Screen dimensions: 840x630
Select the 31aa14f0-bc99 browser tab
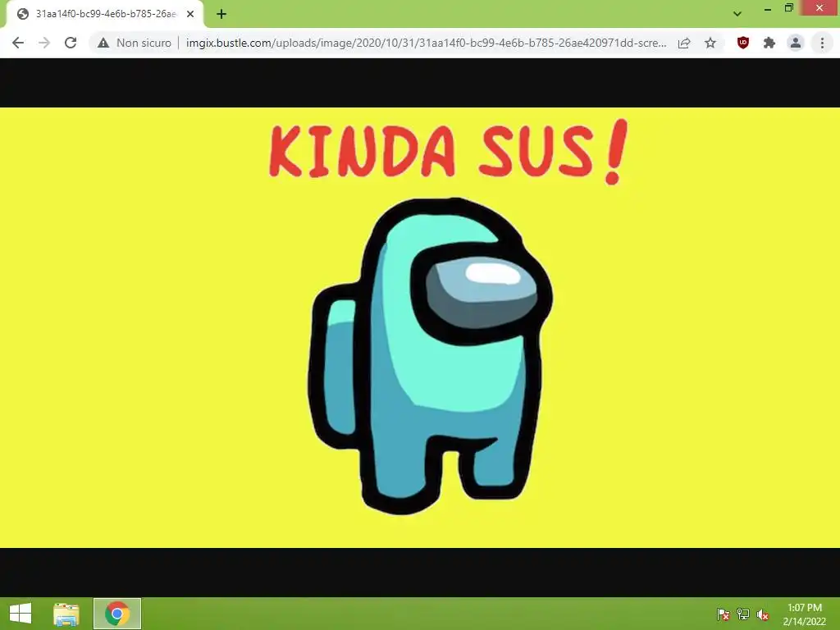point(105,14)
